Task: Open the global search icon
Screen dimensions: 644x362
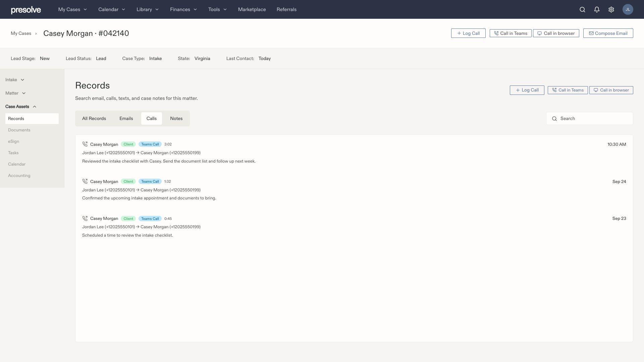Action: 582,9
